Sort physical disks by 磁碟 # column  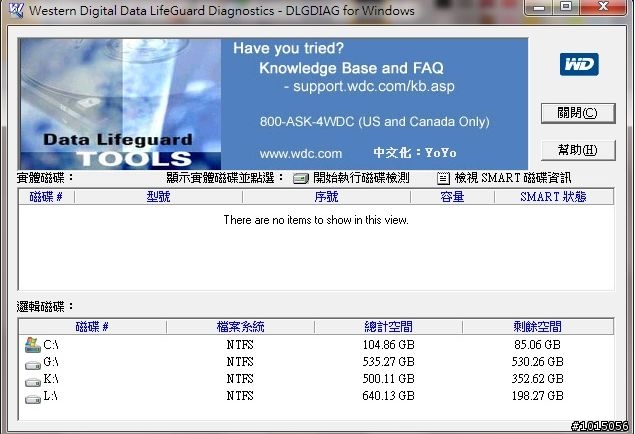[x=46, y=197]
